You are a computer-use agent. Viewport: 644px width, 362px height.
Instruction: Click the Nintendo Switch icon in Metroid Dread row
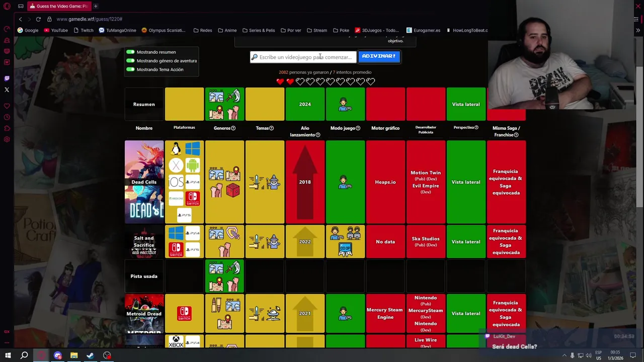(184, 314)
